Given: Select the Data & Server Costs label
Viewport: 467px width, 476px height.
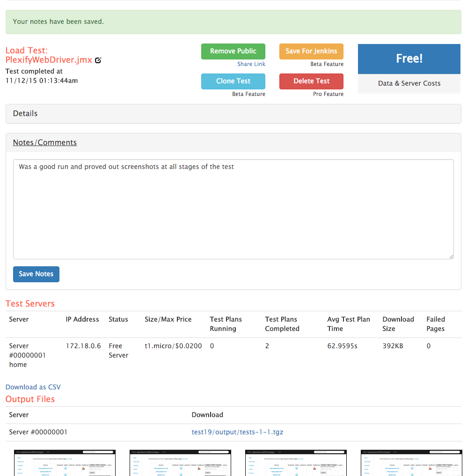Looking at the screenshot, I should point(409,83).
